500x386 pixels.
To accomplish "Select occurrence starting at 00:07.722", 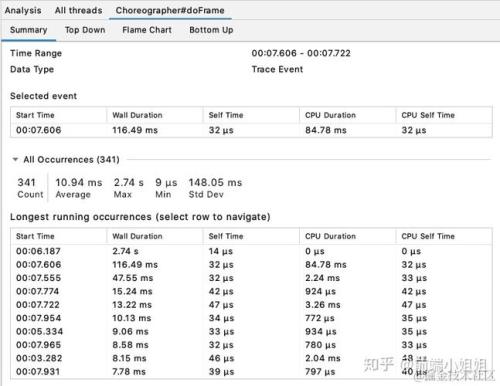I will click(251, 305).
